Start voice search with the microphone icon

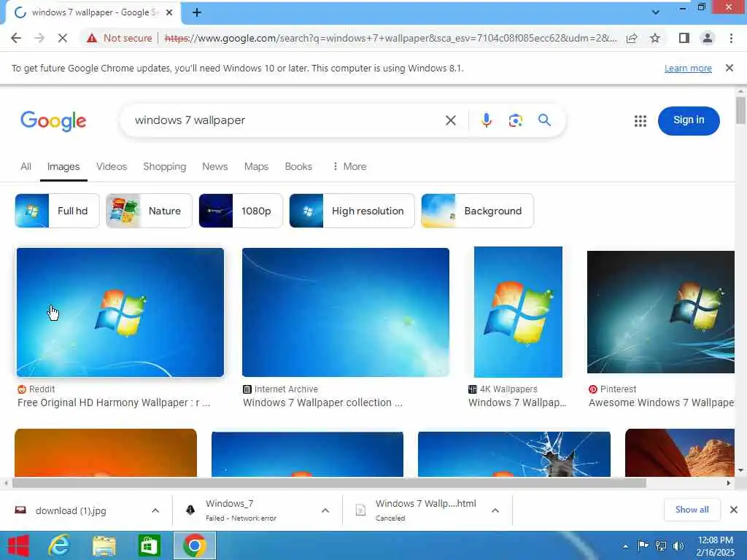[x=486, y=120]
